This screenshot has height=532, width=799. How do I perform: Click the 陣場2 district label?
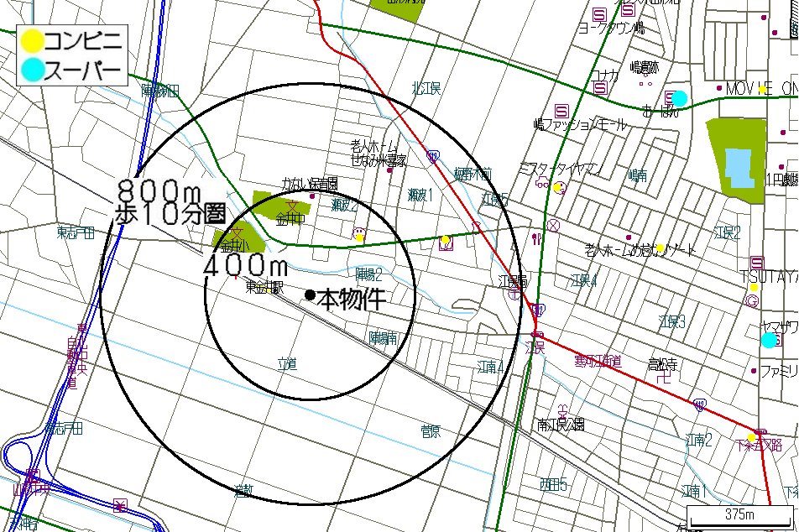coord(369,274)
